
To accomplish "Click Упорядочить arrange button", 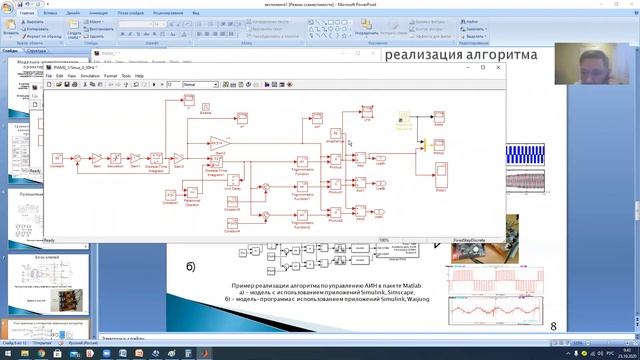I will (x=366, y=28).
